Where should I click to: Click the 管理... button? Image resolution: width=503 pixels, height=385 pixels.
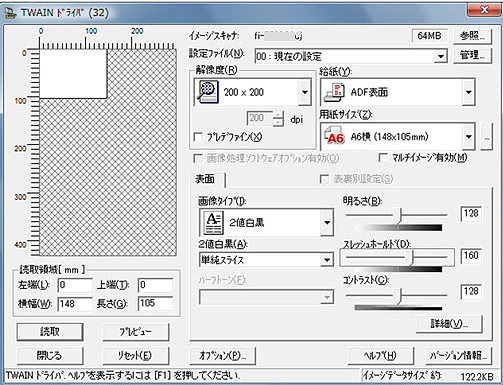pos(472,55)
